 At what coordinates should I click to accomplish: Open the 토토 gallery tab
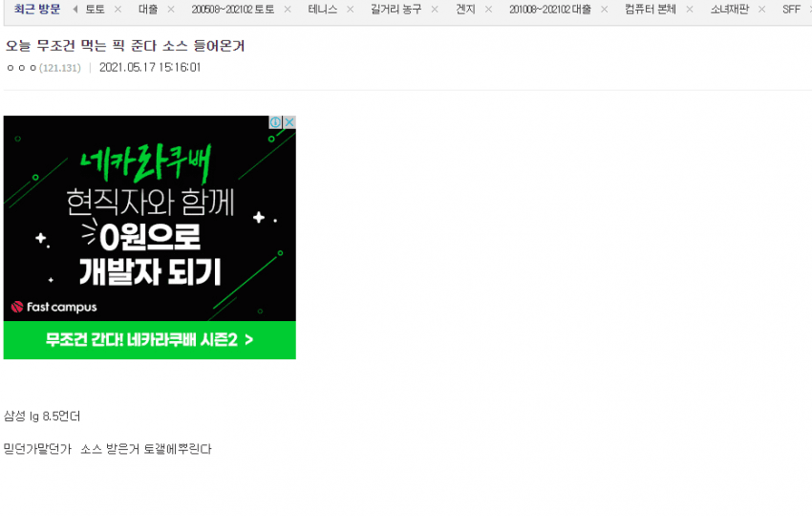(96, 10)
